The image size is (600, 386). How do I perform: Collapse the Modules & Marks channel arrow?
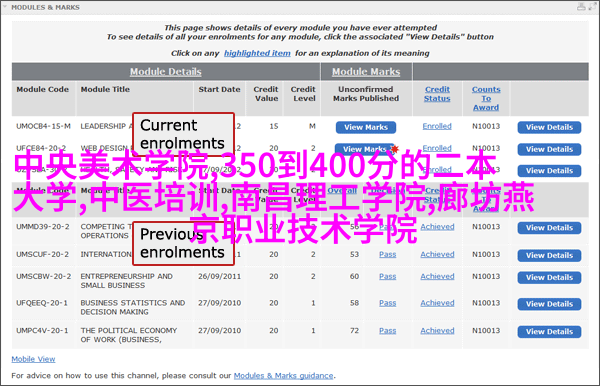coord(5,7)
